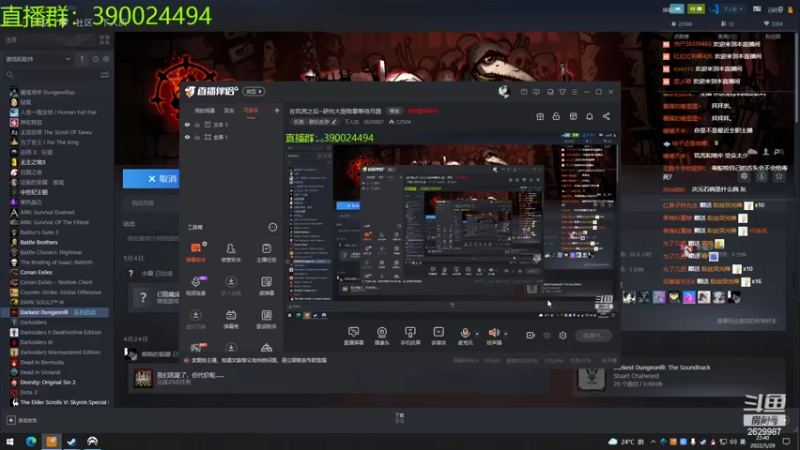Open the streamer avatar in the streaming app title bar

(504, 91)
